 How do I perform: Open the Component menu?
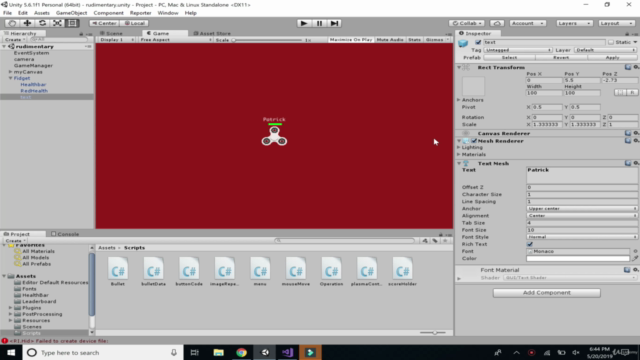tap(108, 13)
